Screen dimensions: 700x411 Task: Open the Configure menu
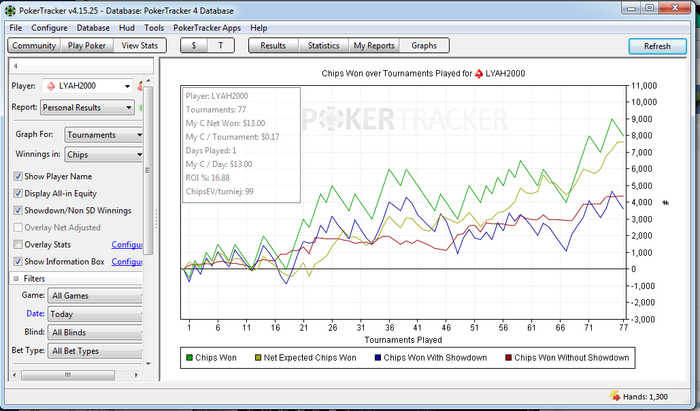pyautogui.click(x=49, y=28)
